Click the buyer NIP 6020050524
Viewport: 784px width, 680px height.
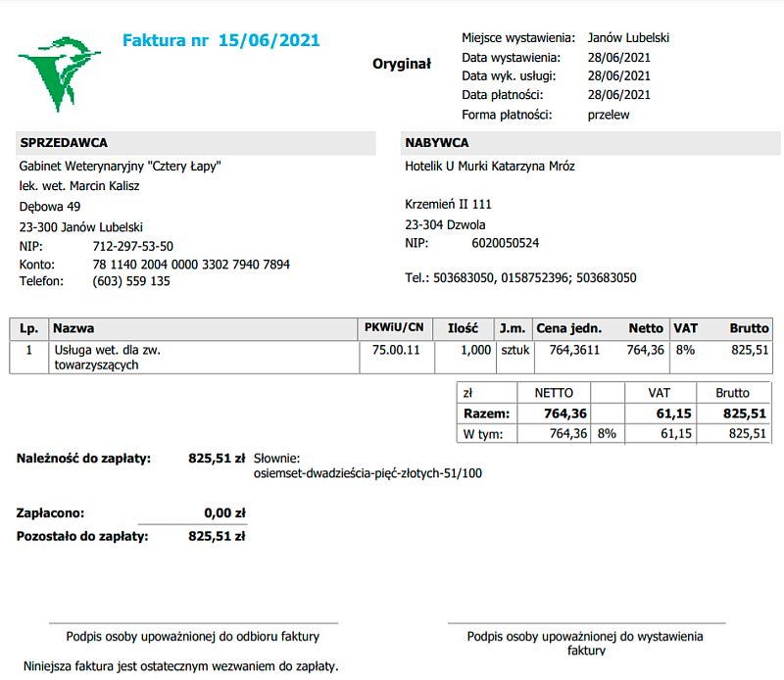coord(505,243)
